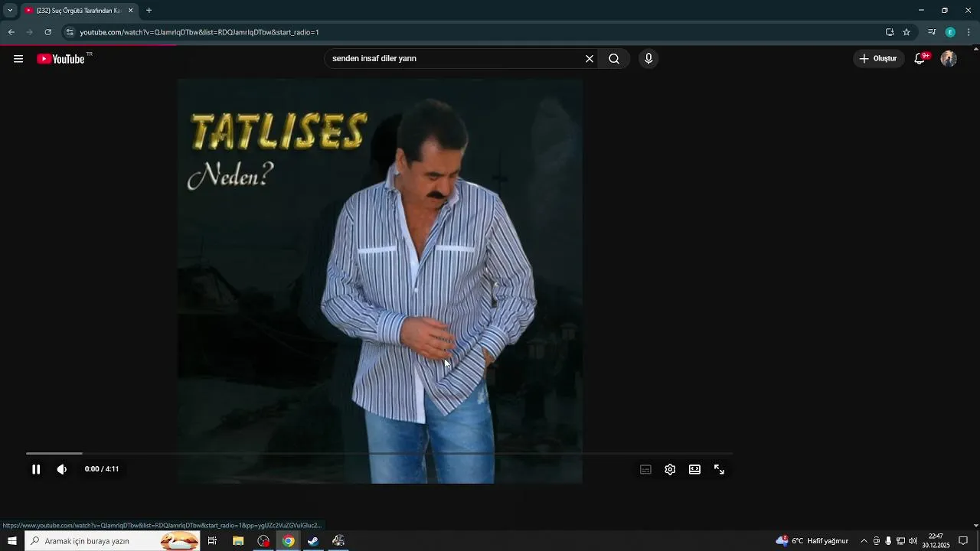The image size is (980, 551).
Task: Minimize the Chrome window
Action: (x=921, y=11)
